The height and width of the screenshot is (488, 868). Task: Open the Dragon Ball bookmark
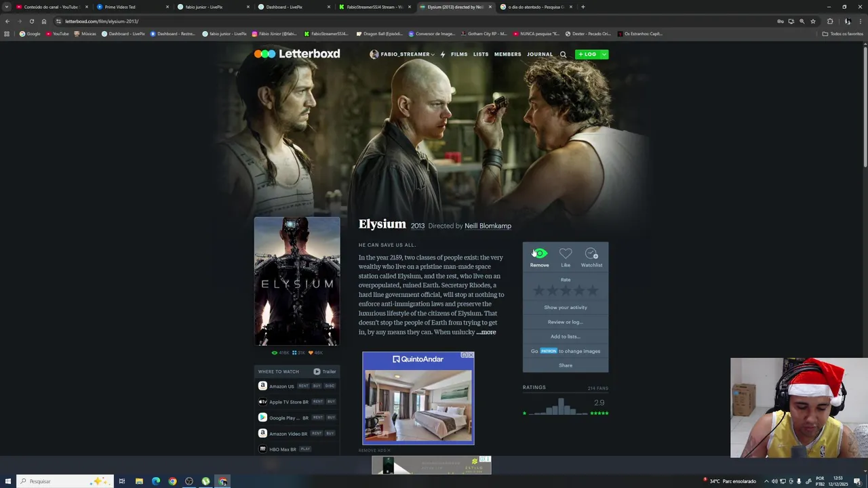(380, 33)
